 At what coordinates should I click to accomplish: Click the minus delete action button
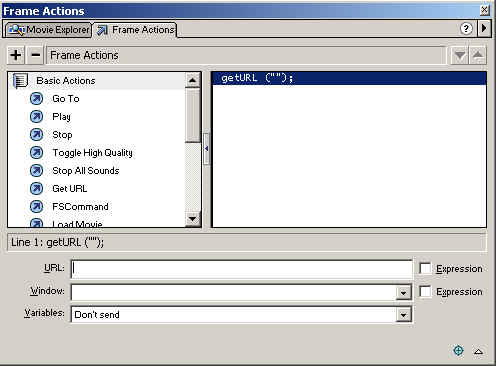(35, 55)
